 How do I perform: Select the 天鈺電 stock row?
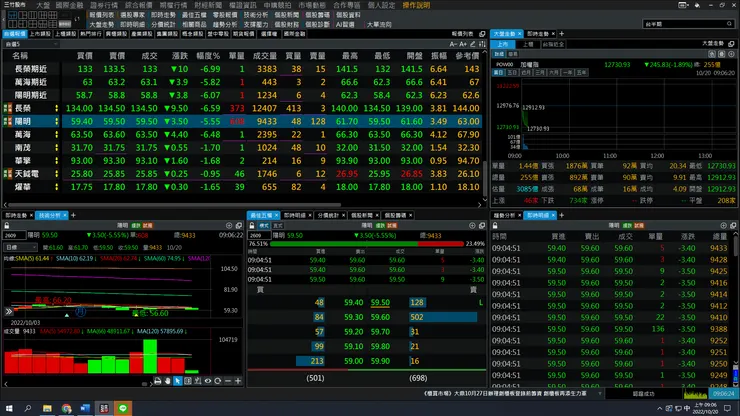point(244,174)
